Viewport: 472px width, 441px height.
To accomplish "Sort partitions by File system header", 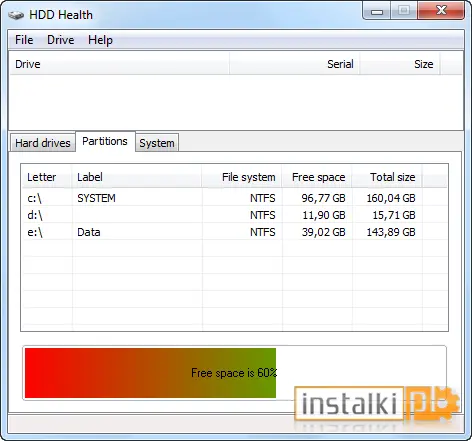I will pos(242,177).
